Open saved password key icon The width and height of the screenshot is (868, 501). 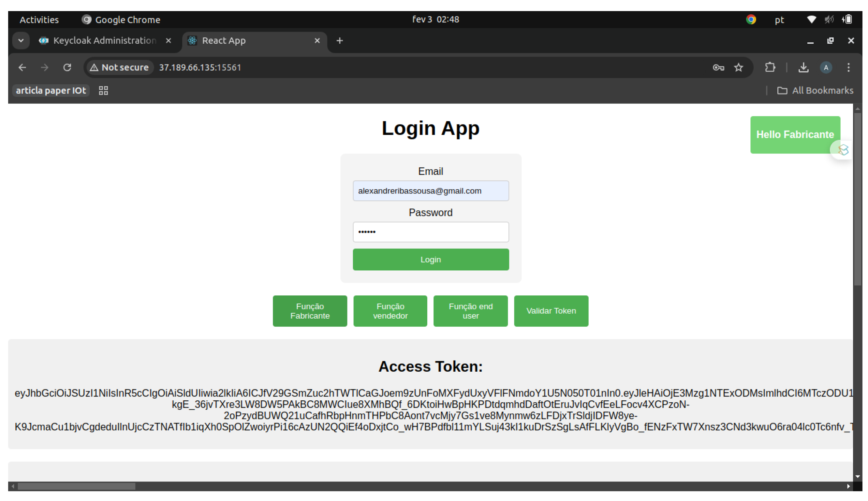click(718, 67)
